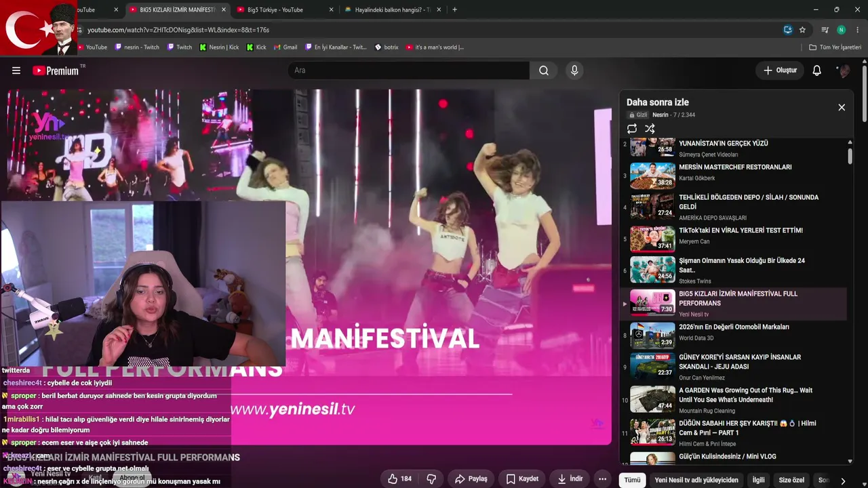The height and width of the screenshot is (488, 868).
Task: Play YUNANİSTAN'IN GERÇEK YÜZÜ from playlist
Action: 724,144
